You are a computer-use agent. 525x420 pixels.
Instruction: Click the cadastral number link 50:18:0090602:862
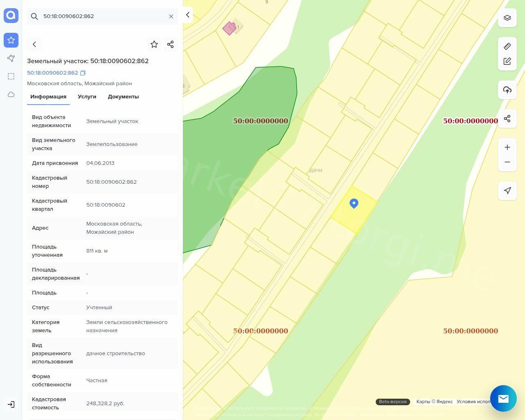pyautogui.click(x=52, y=73)
